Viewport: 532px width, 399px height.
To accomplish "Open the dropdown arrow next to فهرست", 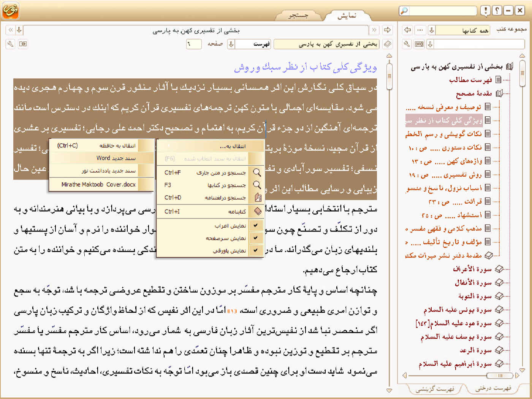I will click(x=231, y=44).
